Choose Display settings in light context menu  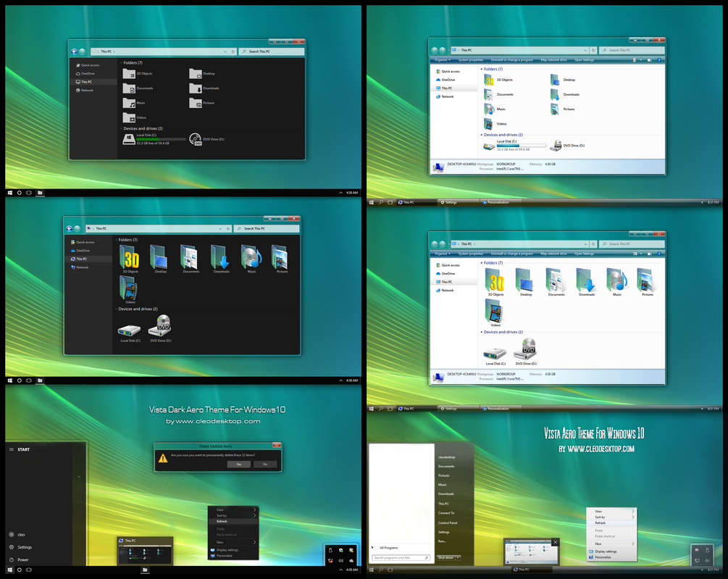[x=611, y=551]
